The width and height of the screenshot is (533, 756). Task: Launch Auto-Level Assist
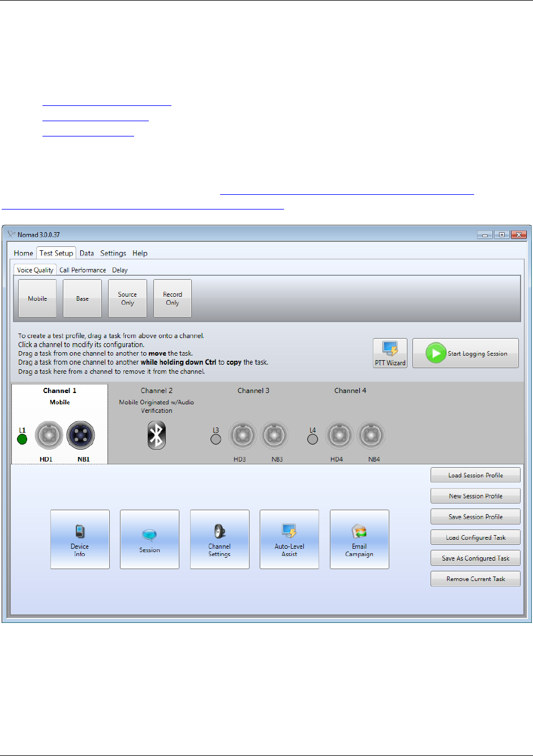pos(289,539)
